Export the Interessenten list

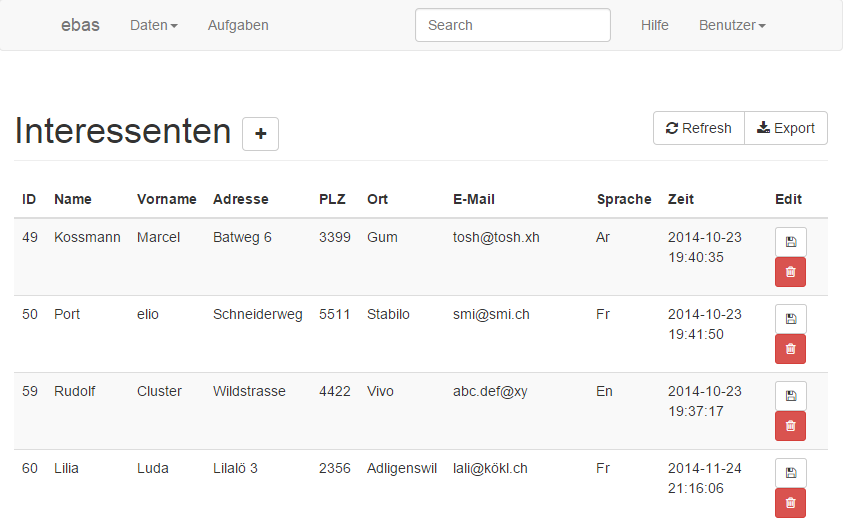pyautogui.click(x=786, y=128)
